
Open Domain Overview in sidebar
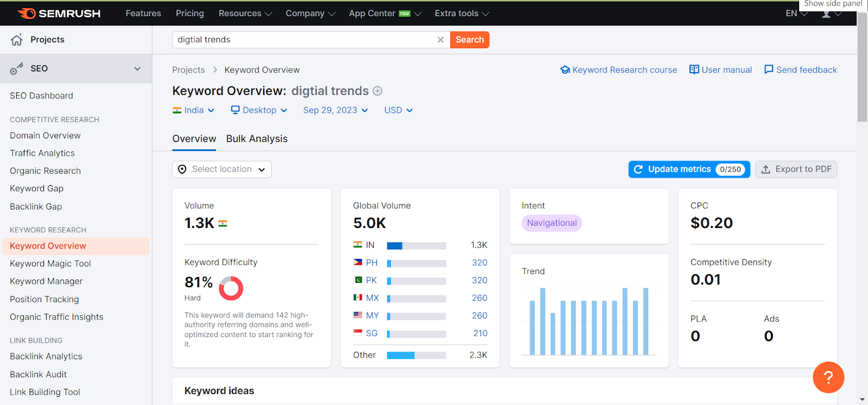click(x=45, y=136)
